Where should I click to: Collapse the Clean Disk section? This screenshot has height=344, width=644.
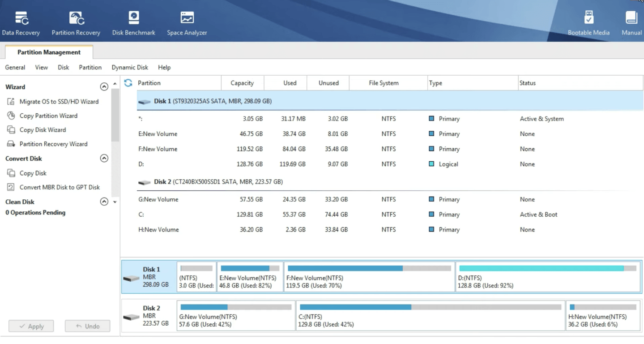point(104,202)
